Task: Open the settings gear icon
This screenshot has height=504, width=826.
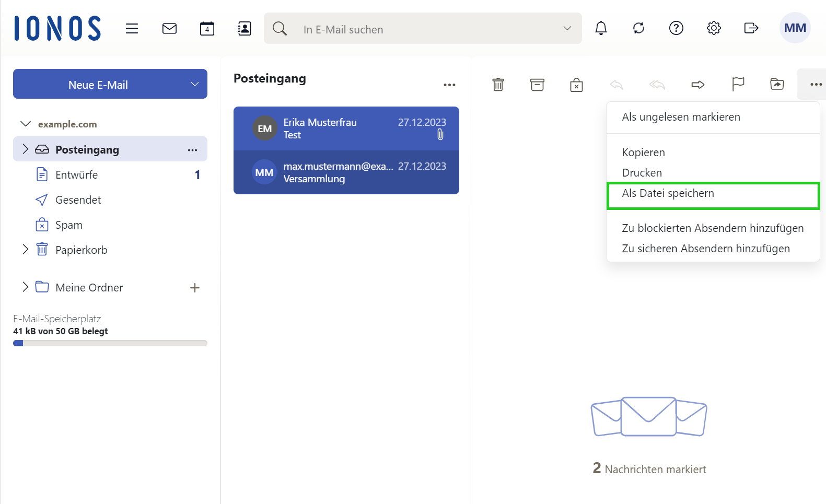Action: pyautogui.click(x=714, y=28)
